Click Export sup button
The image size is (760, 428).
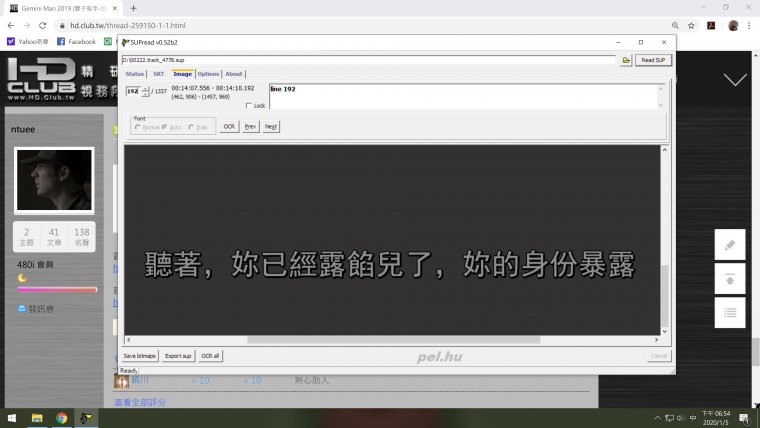click(x=178, y=356)
